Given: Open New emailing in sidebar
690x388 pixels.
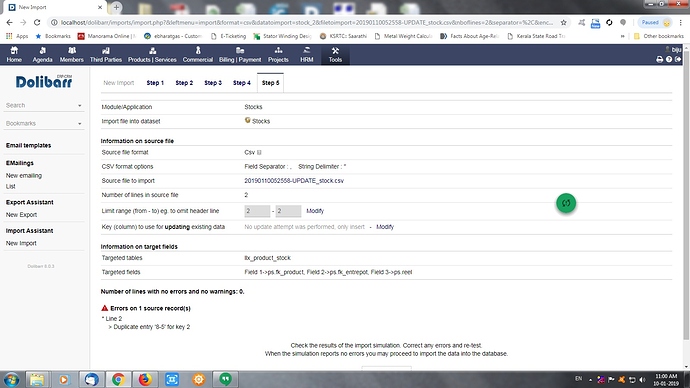Looking at the screenshot, I should [24, 176].
